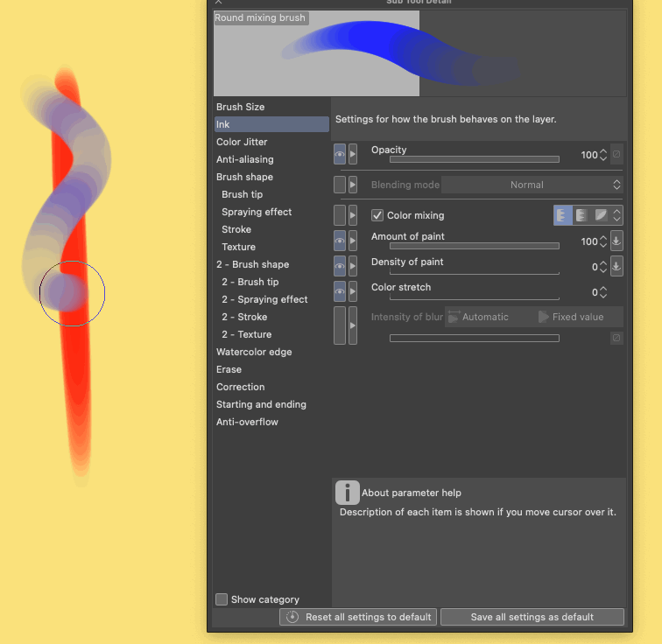Open the Correction category
Image resolution: width=662 pixels, height=644 pixels.
click(x=271, y=387)
